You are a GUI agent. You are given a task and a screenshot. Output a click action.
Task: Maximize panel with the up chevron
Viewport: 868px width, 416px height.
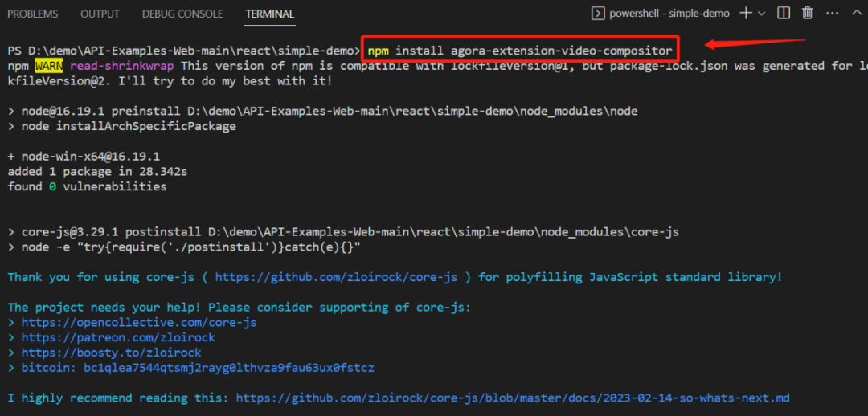[x=857, y=14]
